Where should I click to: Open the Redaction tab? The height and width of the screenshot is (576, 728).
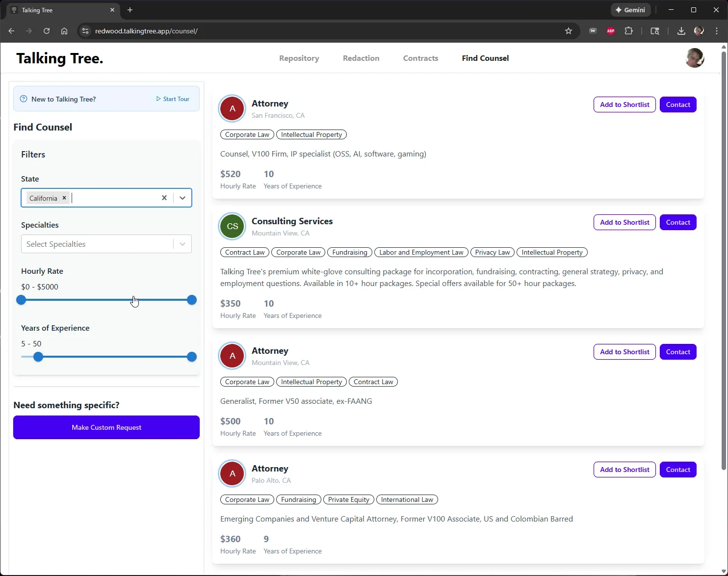click(x=361, y=58)
